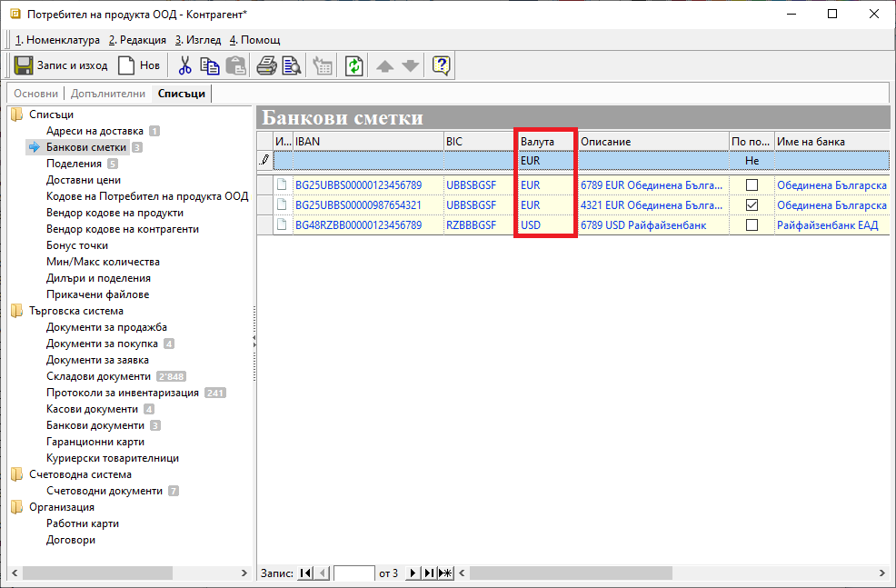This screenshot has width=896, height=588.
Task: Click the Нов button
Action: (139, 65)
